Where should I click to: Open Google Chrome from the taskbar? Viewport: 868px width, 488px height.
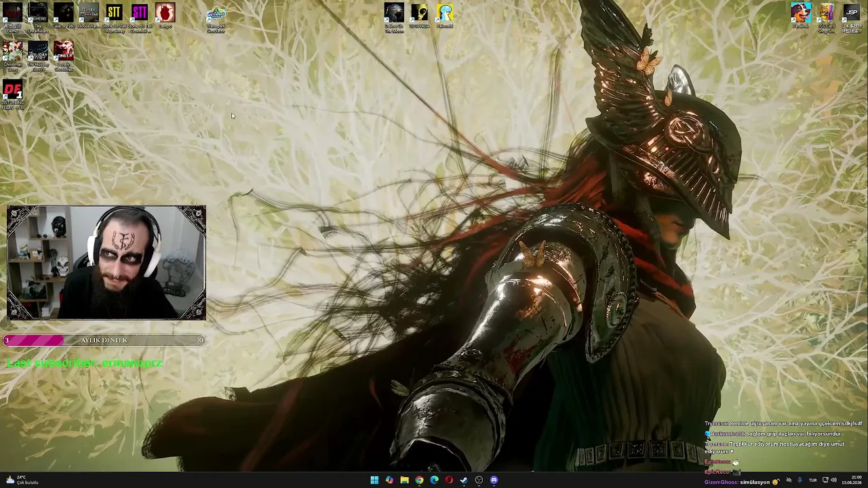pyautogui.click(x=419, y=480)
